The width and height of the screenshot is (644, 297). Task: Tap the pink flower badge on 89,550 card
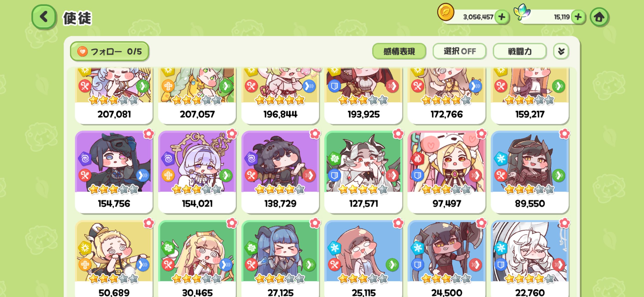point(564,134)
